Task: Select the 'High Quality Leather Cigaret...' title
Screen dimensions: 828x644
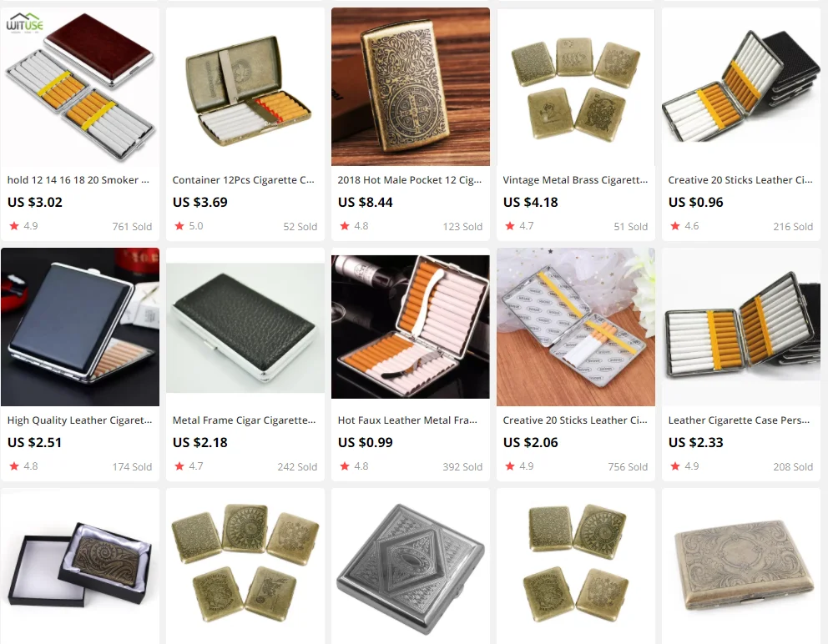Action: 80,420
